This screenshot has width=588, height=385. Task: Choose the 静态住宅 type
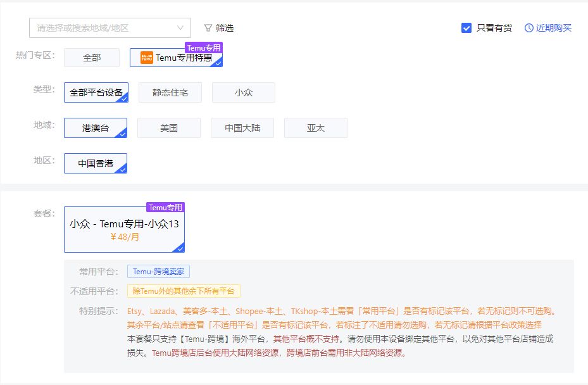170,92
